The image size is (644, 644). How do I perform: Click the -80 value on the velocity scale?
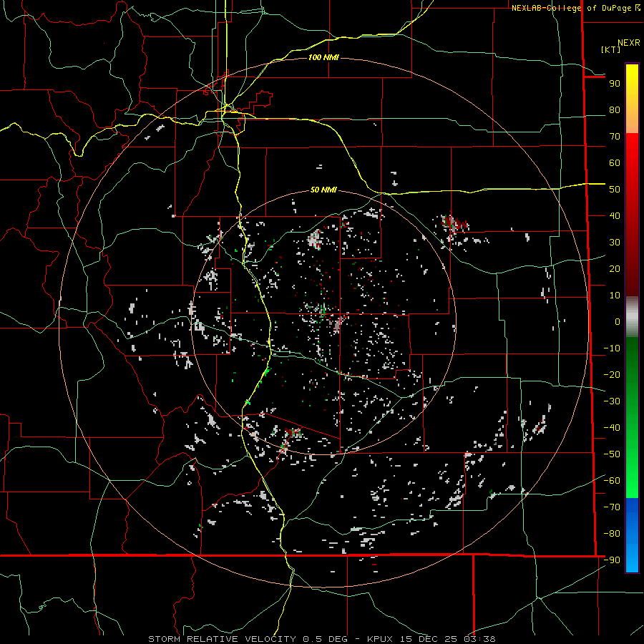point(612,534)
